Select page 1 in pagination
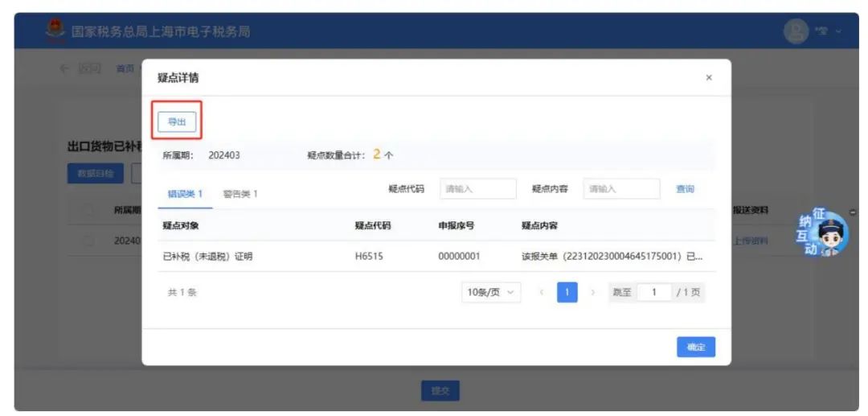868x416 pixels. pyautogui.click(x=567, y=293)
